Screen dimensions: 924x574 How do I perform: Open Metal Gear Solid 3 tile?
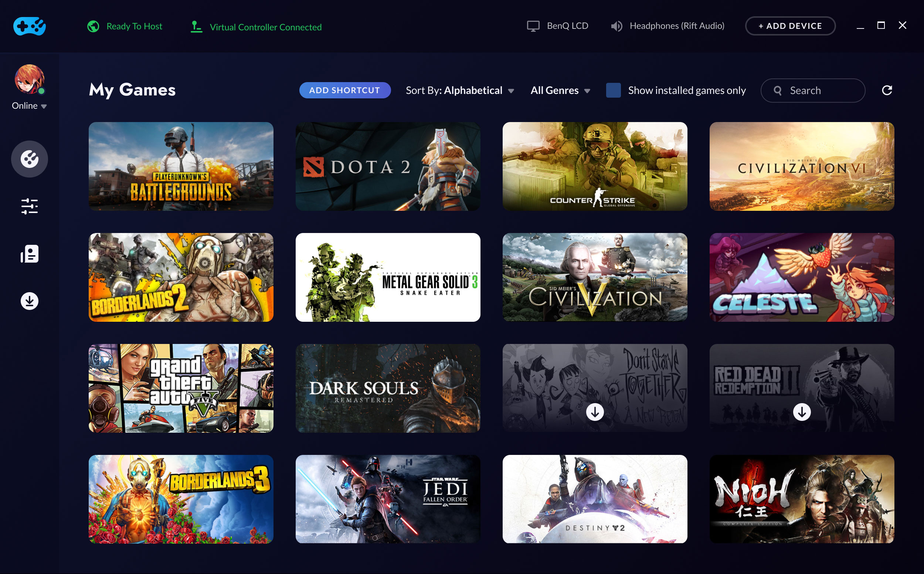click(388, 277)
